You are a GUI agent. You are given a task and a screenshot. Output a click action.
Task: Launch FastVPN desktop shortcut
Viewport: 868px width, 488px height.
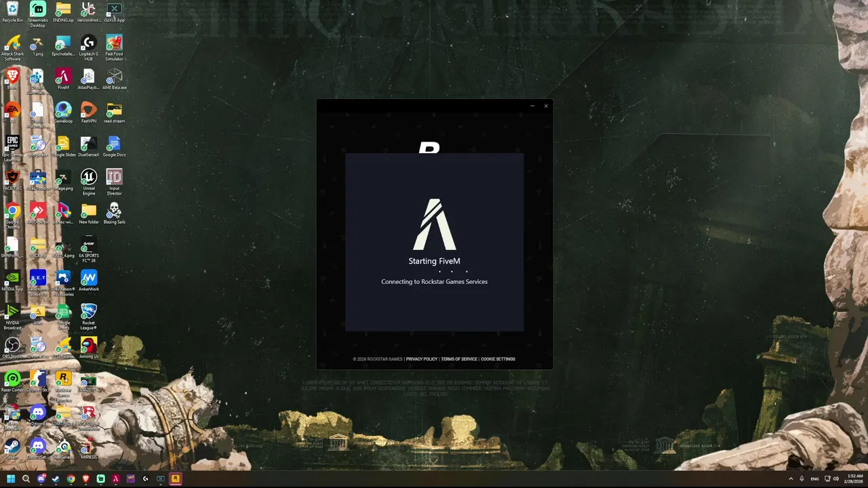[x=89, y=113]
